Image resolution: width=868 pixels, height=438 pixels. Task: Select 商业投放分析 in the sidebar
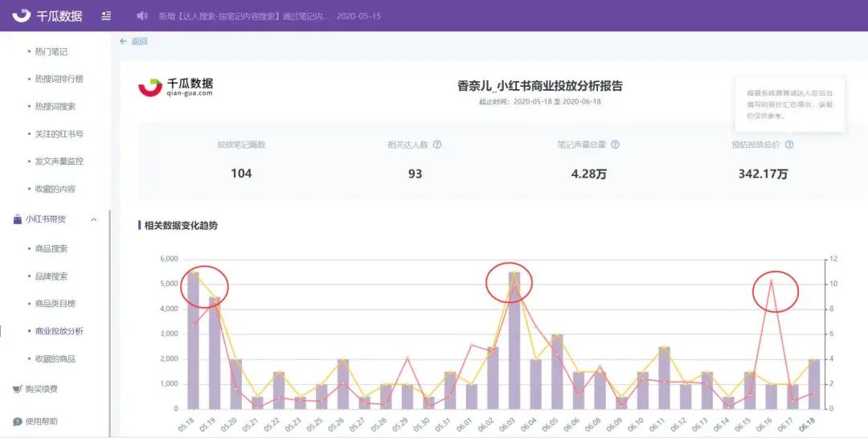click(x=59, y=331)
